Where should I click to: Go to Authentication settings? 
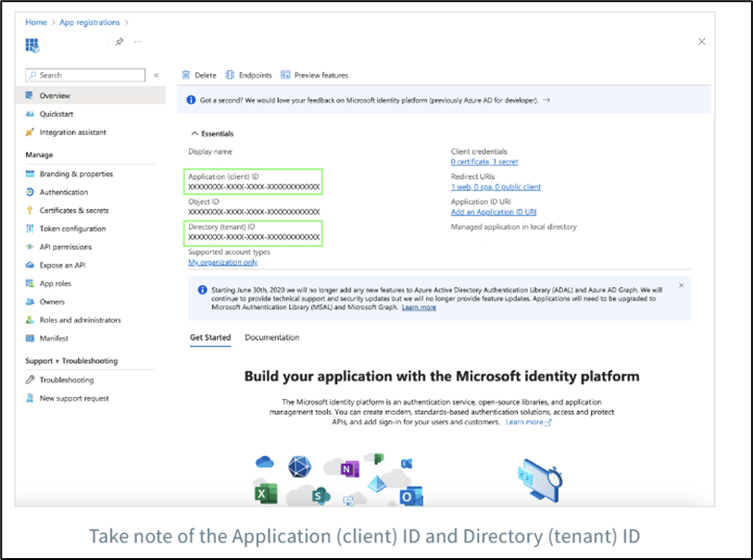point(63,192)
